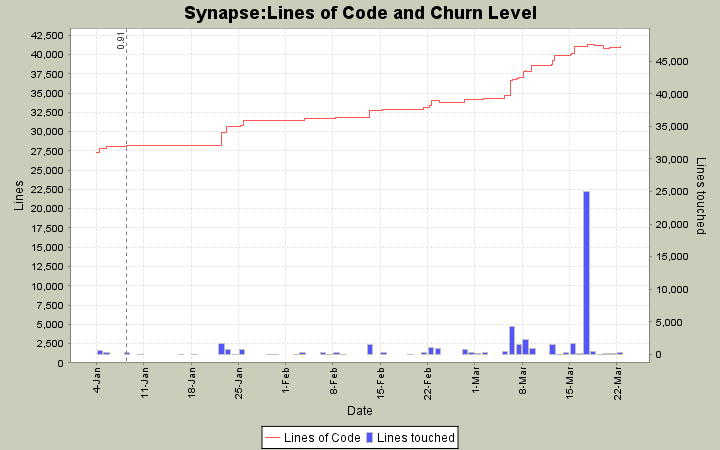Click the '18-Jan' date axis label
The height and width of the screenshot is (450, 720).
click(191, 382)
